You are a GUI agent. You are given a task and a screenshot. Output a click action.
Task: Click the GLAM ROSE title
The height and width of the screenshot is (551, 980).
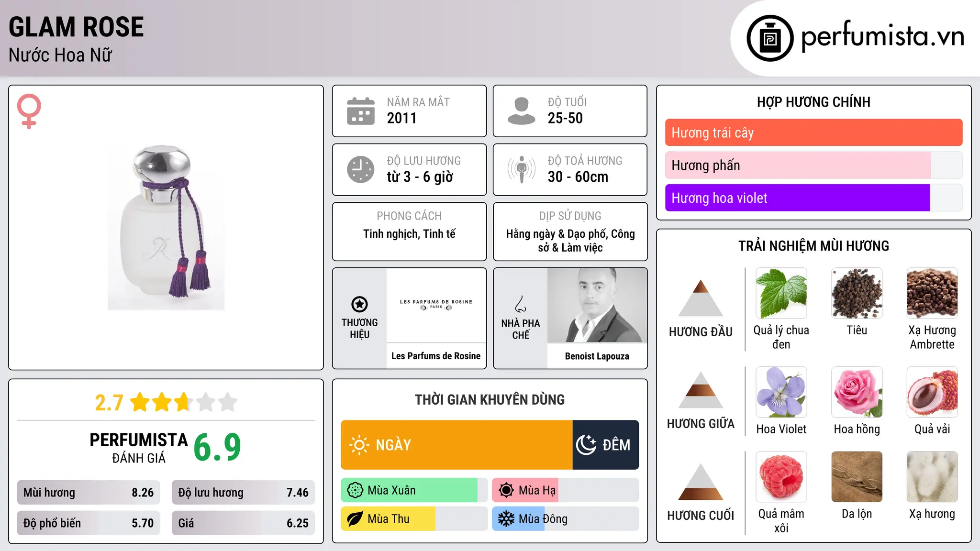coord(76,27)
